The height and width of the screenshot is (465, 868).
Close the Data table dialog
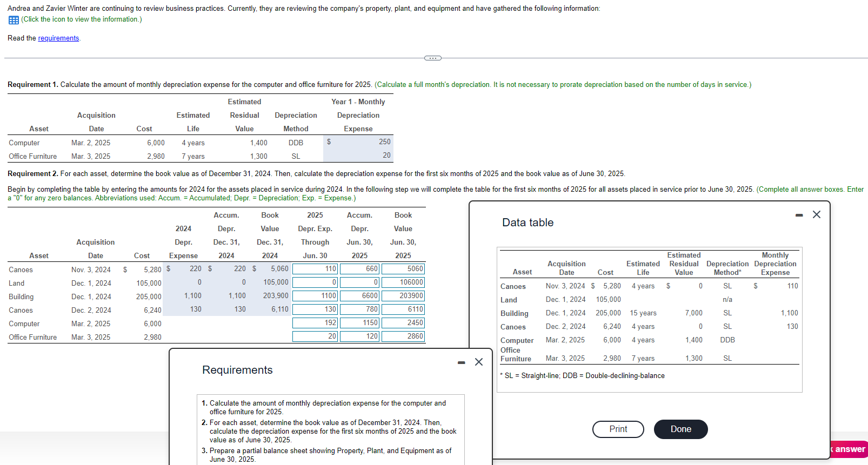[x=817, y=214]
